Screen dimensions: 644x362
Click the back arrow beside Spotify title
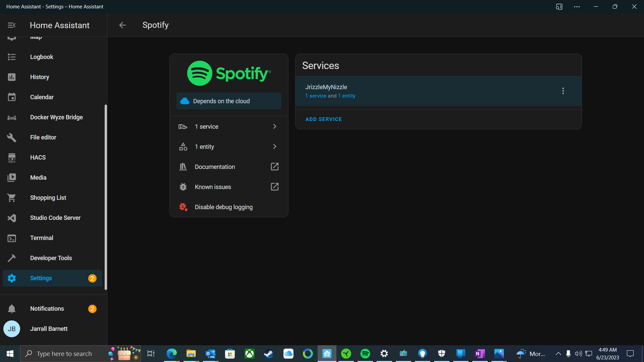122,25
